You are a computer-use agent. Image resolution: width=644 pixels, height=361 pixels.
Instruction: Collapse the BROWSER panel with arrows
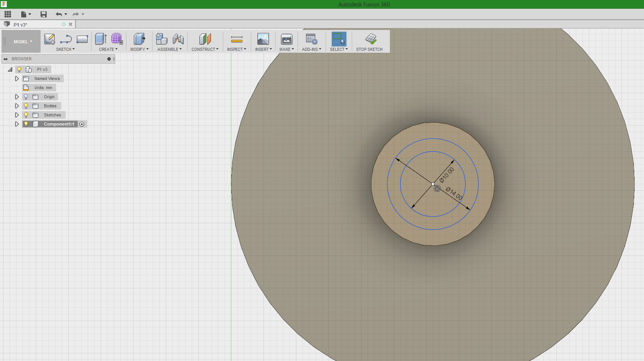6,59
